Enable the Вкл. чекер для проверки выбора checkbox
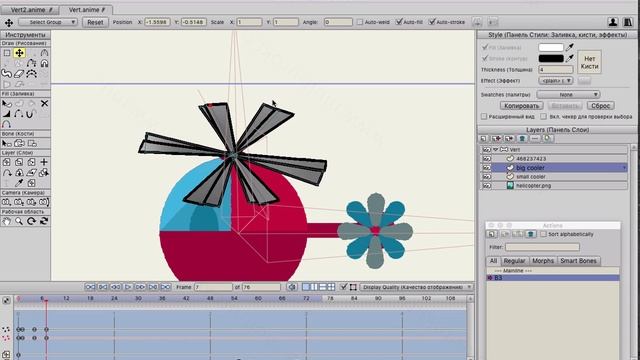 543,117
